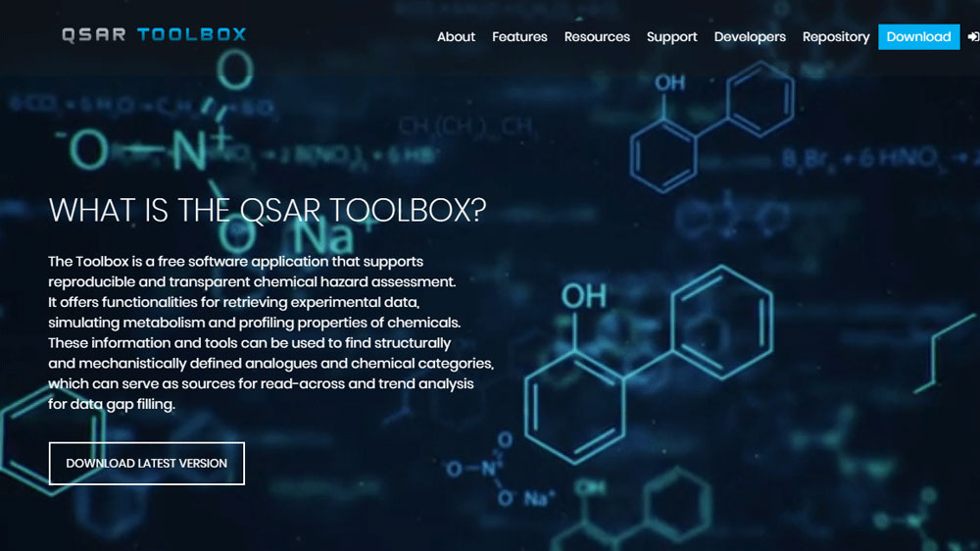Viewport: 980px width, 551px height.
Task: Open the Developers section
Action: pyautogui.click(x=750, y=37)
